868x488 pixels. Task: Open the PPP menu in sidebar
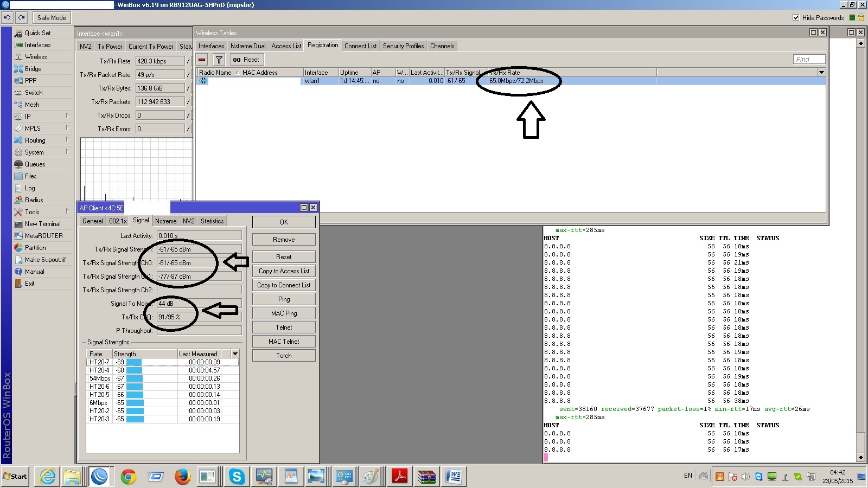[x=31, y=81]
